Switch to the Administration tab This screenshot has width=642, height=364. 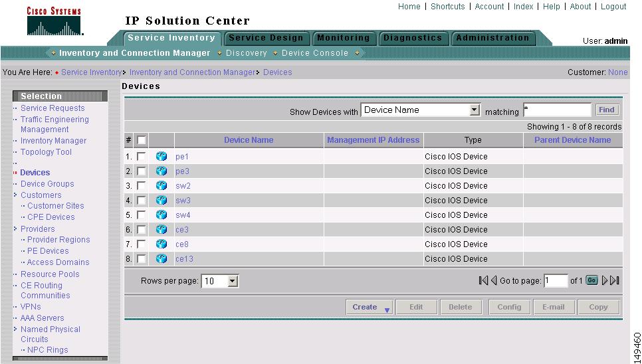(492, 38)
